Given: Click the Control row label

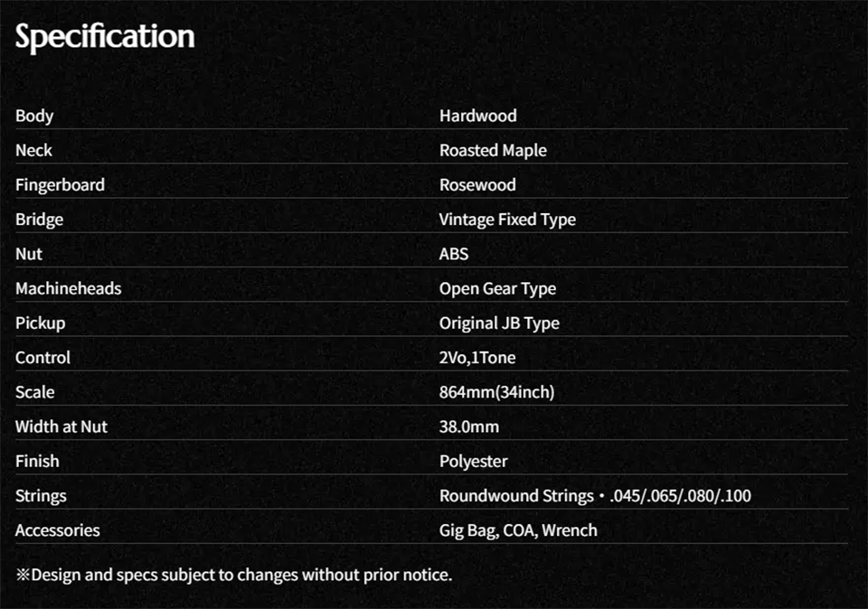Looking at the screenshot, I should pyautogui.click(x=42, y=358).
